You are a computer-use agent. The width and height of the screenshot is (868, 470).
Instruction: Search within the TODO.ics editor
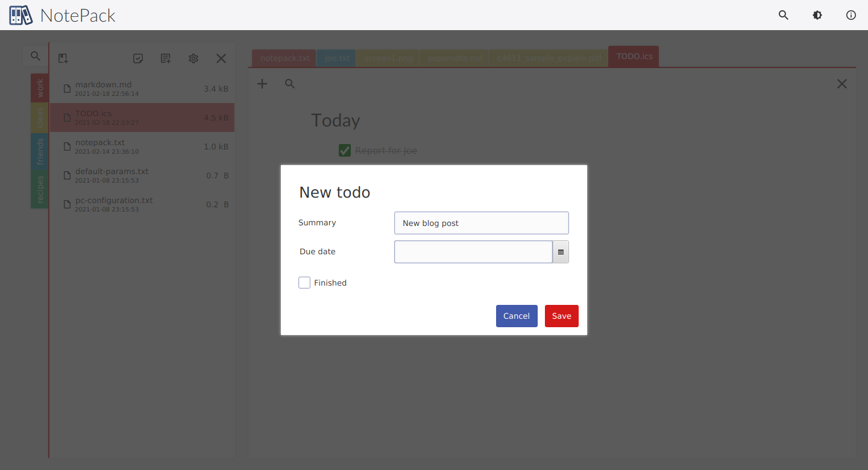(290, 84)
